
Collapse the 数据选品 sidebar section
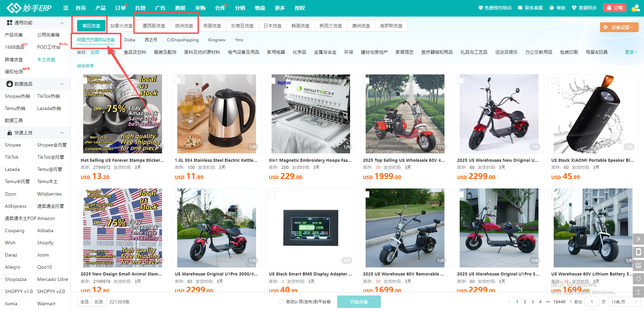(x=62, y=84)
